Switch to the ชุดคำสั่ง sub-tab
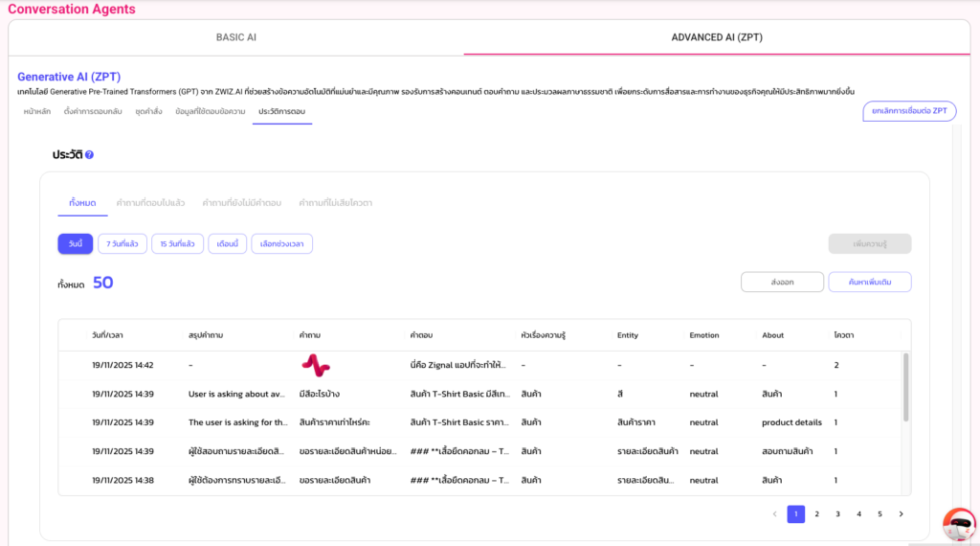 coord(148,112)
